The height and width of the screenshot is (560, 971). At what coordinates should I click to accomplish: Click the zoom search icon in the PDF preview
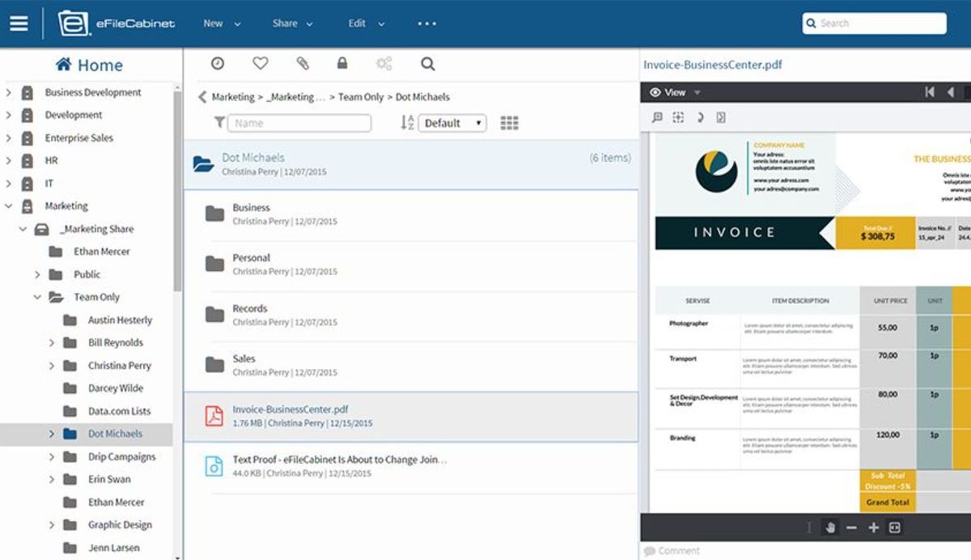click(x=659, y=117)
